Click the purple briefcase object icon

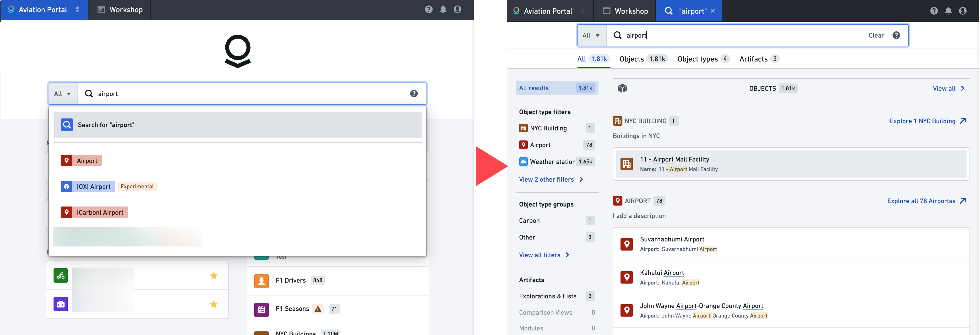(x=61, y=304)
